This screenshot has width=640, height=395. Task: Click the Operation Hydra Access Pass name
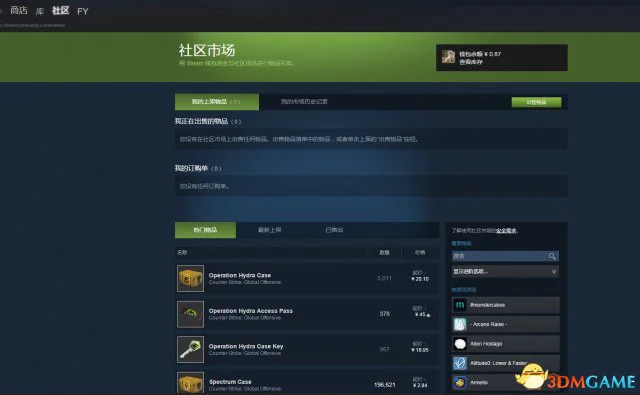[251, 311]
